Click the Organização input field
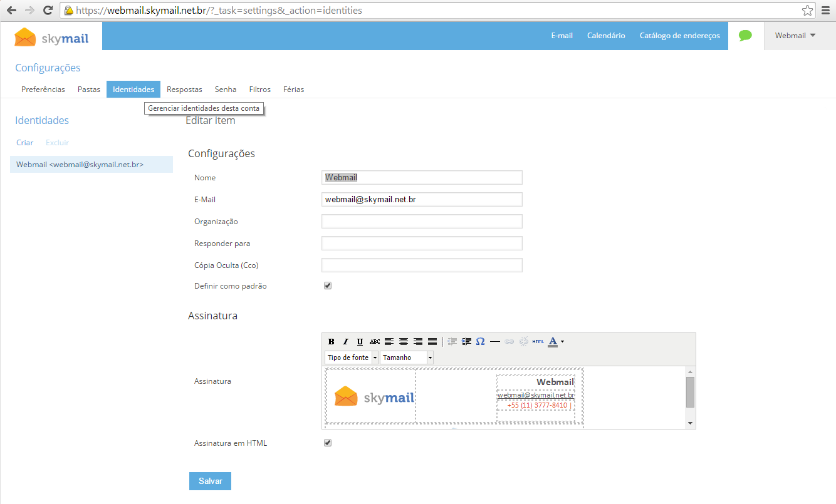 422,221
